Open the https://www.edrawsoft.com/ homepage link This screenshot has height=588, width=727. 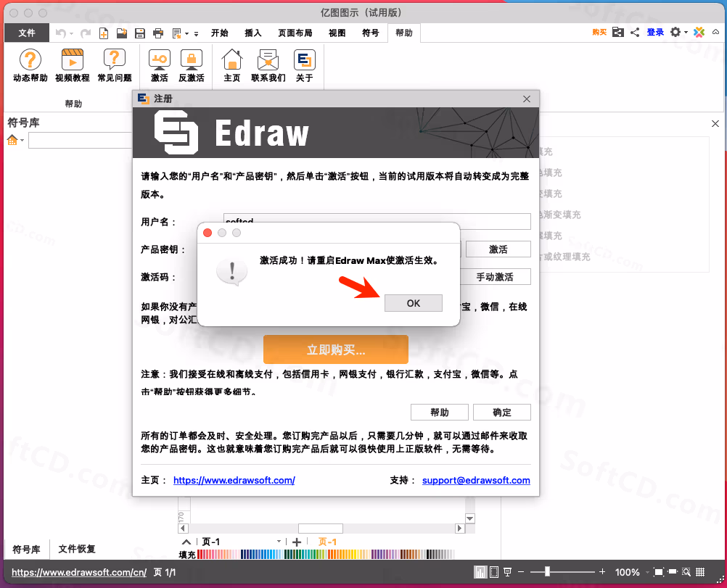(234, 480)
